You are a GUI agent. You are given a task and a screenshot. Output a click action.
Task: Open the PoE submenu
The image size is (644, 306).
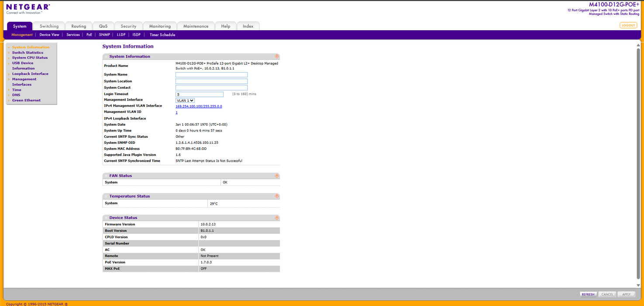pos(89,35)
